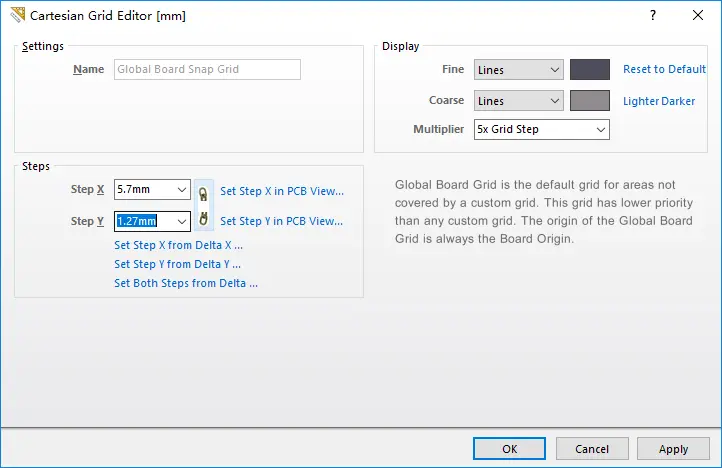Toggle the Step X/Y link chain icon
This screenshot has height=468, width=722.
tap(204, 205)
